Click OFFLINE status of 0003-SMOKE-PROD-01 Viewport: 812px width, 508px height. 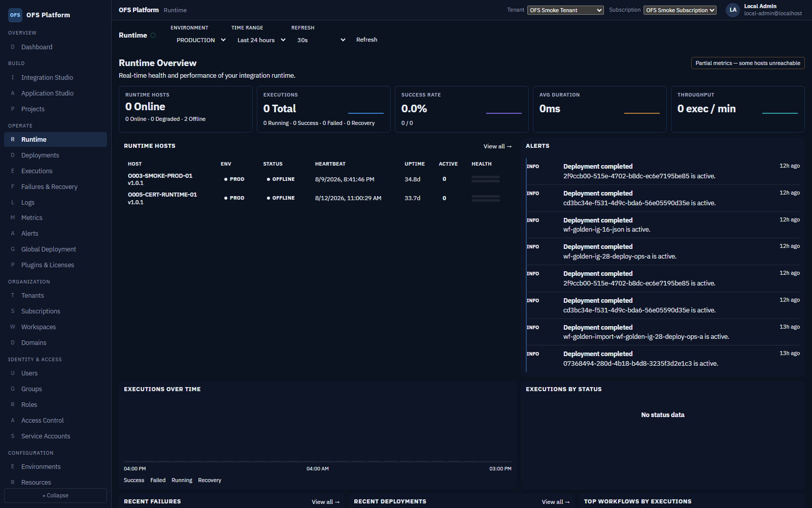pos(281,179)
